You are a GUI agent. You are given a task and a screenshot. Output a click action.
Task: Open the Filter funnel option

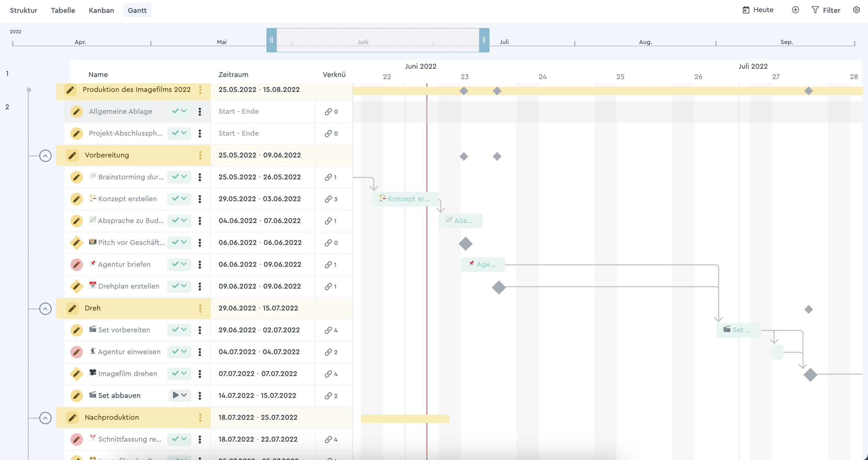tap(826, 10)
